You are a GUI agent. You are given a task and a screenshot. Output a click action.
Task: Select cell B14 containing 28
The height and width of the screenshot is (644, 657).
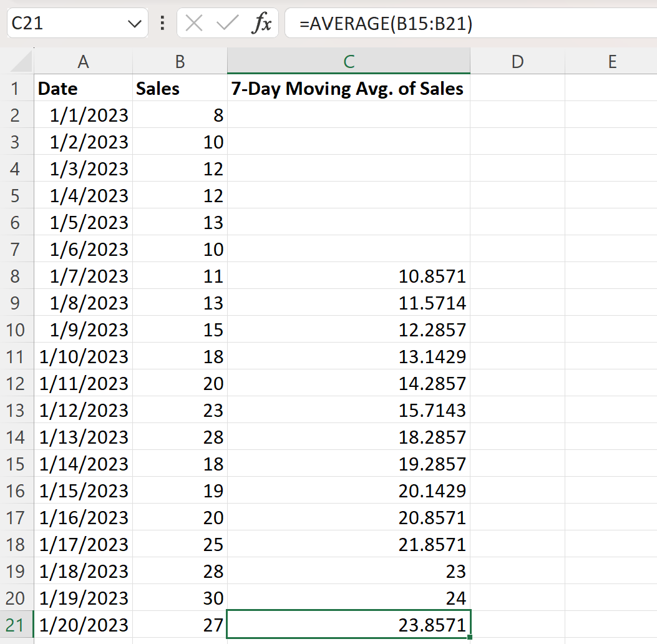pos(180,436)
